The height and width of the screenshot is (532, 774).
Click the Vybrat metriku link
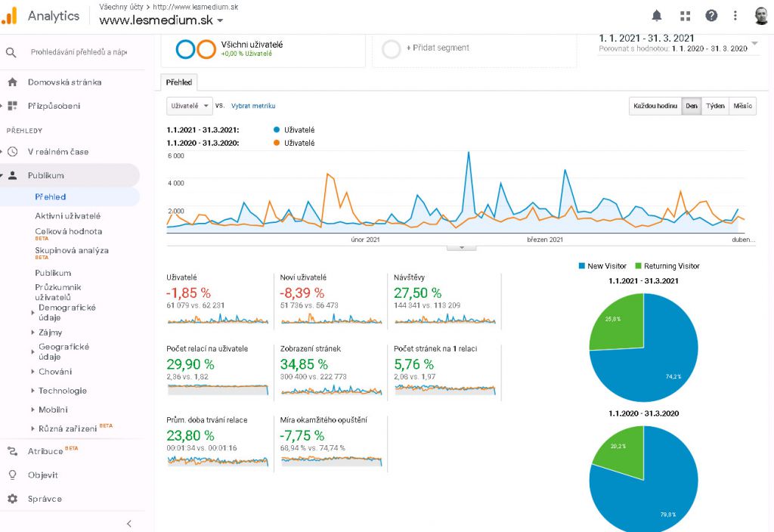tap(252, 107)
